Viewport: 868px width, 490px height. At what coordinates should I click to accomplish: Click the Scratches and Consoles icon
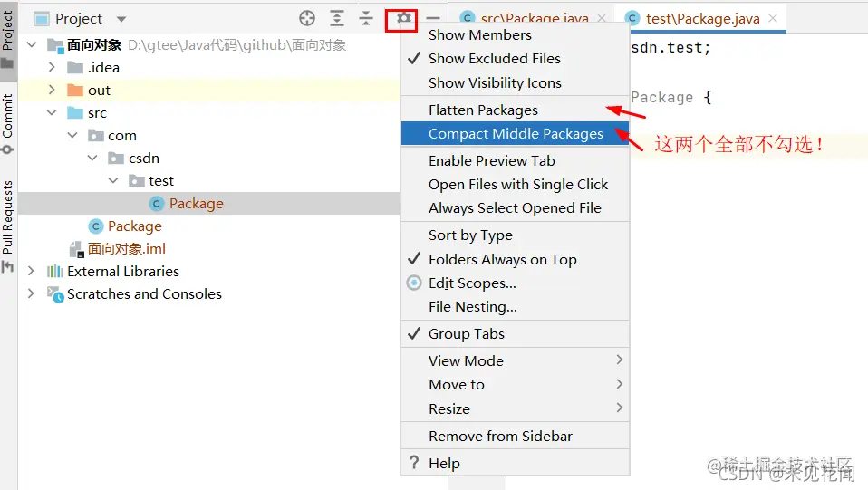tap(55, 294)
